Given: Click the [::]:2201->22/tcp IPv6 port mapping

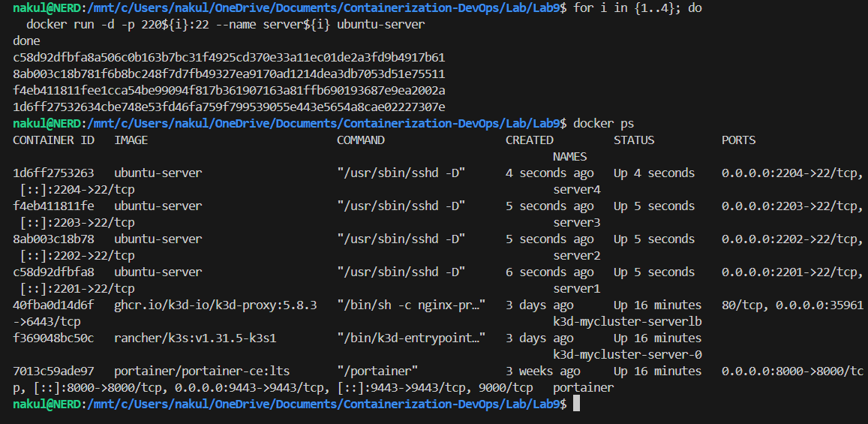Looking at the screenshot, I should [x=77, y=288].
